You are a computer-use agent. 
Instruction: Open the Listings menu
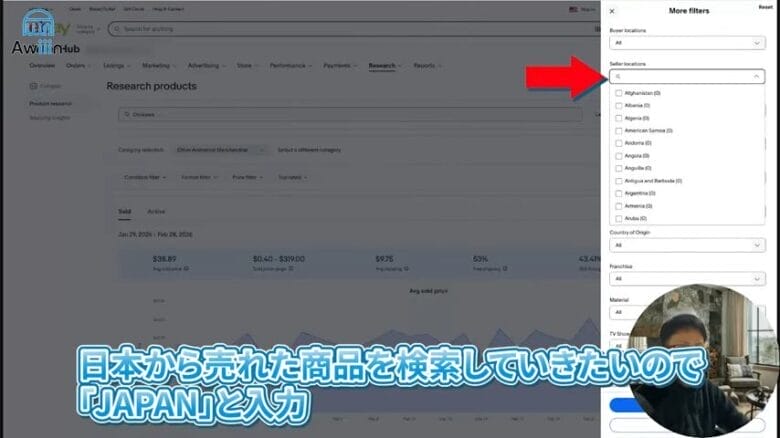click(x=116, y=66)
